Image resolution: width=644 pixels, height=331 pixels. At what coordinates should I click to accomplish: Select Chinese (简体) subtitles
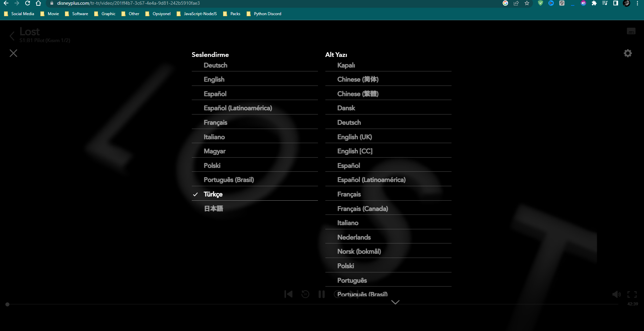(388, 79)
